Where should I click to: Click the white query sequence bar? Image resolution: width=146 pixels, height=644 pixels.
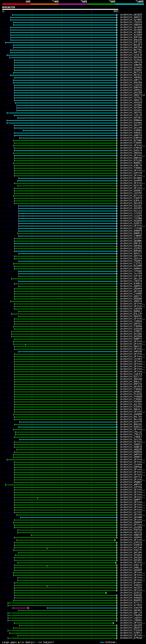[x=60, y=10]
